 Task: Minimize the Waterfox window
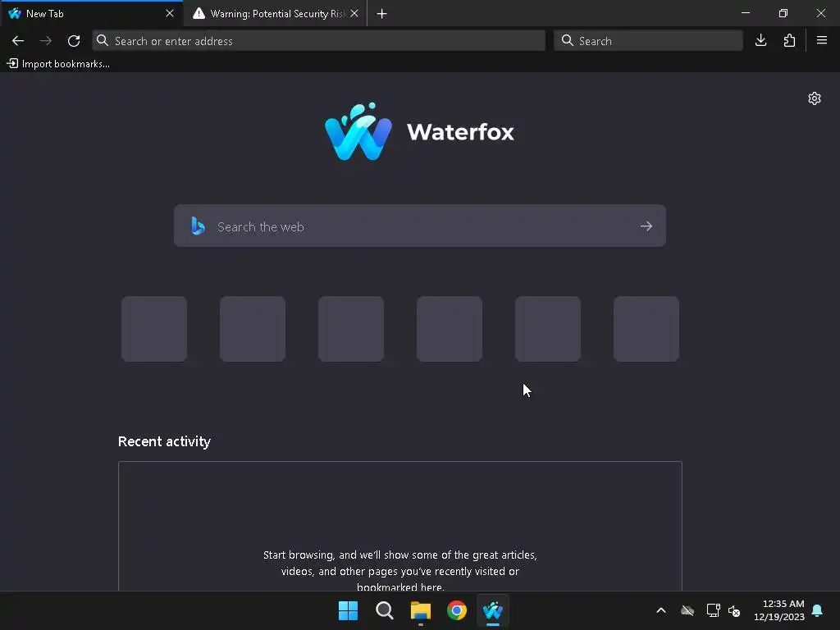pos(745,13)
